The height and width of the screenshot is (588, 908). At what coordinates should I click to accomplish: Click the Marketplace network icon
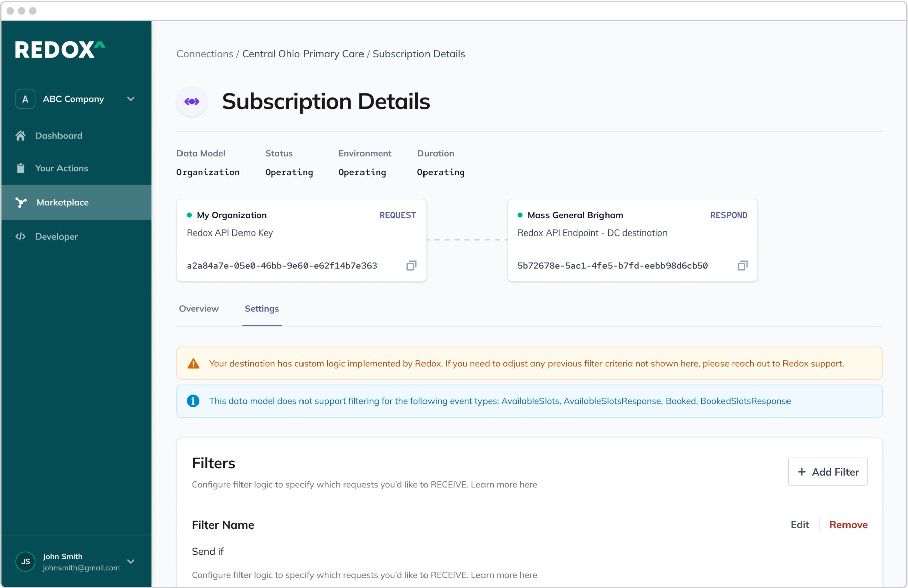(21, 202)
